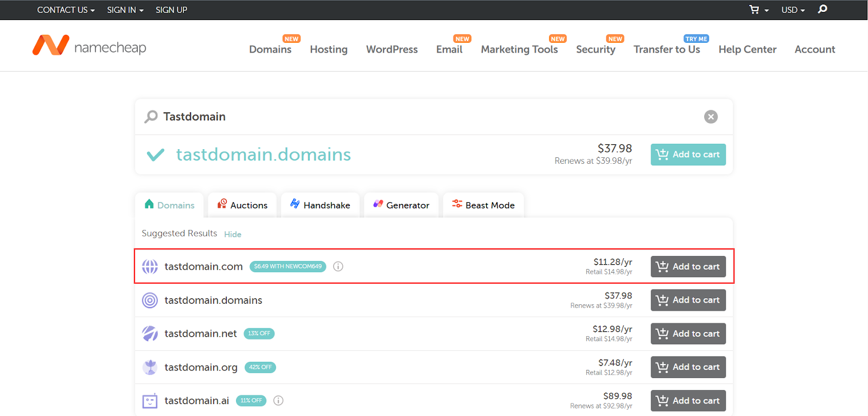
Task: Click the $12.98/yr price text
Action: (612, 329)
